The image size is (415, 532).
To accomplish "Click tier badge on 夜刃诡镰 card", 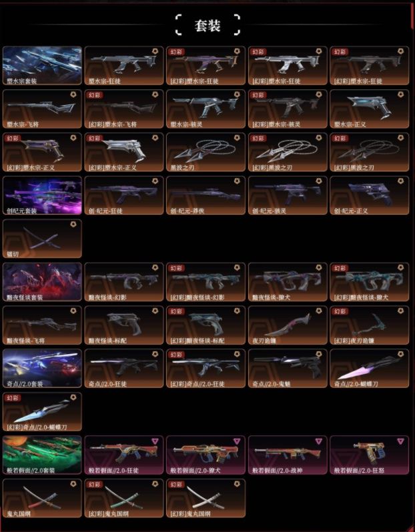I will pos(318,311).
